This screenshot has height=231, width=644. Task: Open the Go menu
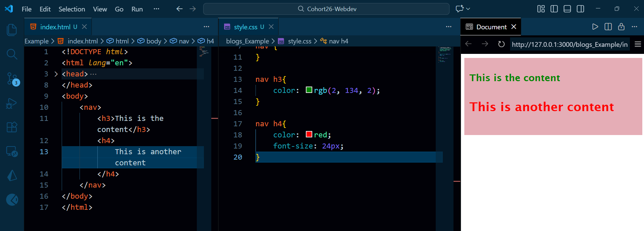point(119,9)
